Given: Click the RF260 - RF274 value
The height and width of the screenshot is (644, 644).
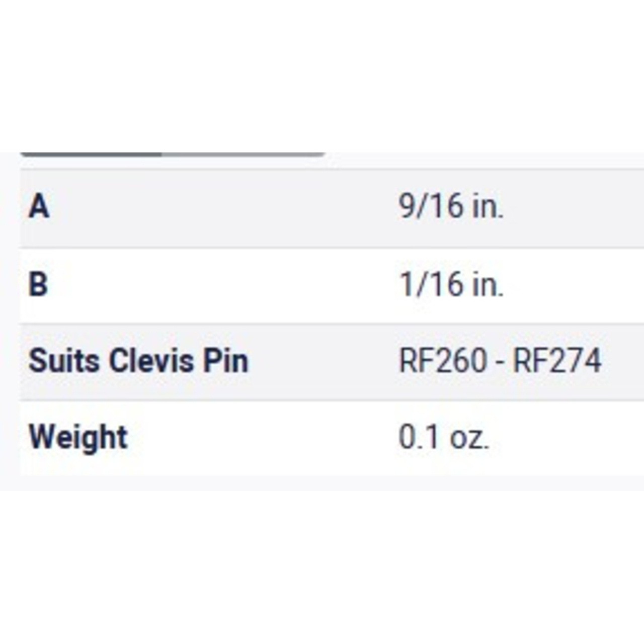Looking at the screenshot, I should [x=500, y=361].
